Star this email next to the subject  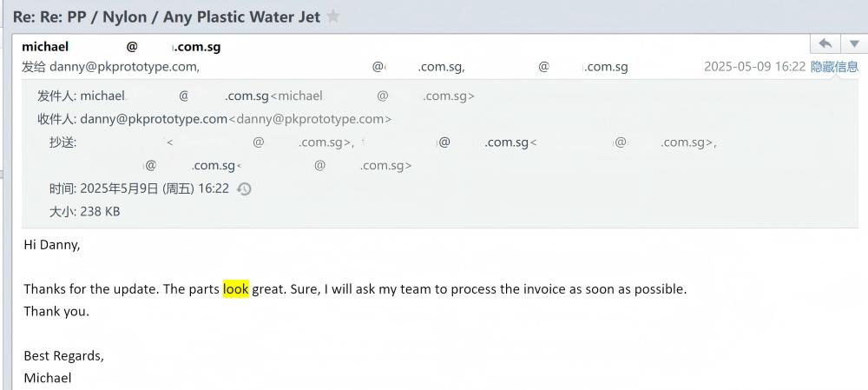pyautogui.click(x=333, y=17)
